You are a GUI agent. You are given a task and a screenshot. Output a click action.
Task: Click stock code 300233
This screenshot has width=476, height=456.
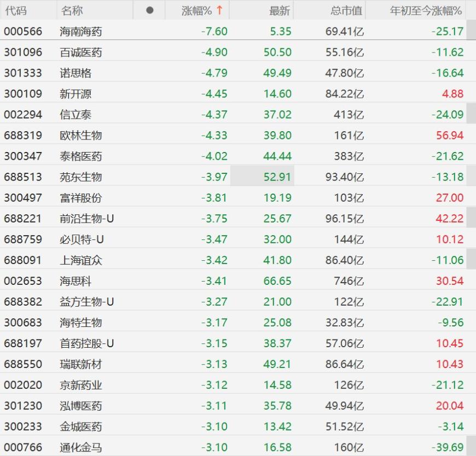pos(23,426)
